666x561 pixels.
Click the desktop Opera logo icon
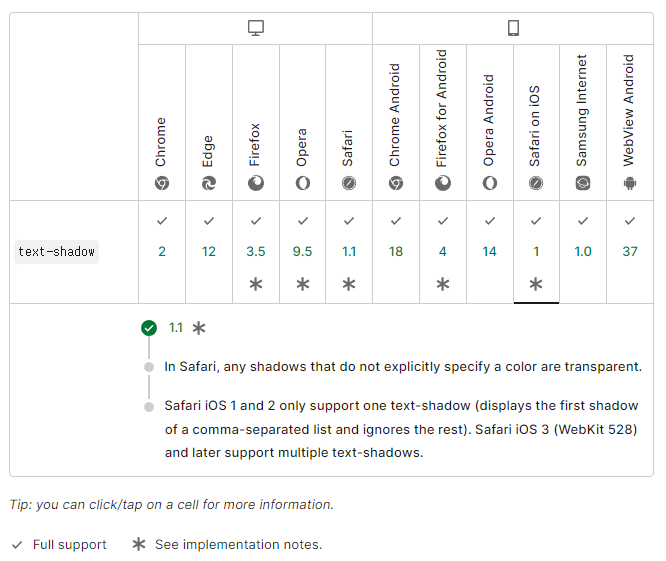point(302,183)
